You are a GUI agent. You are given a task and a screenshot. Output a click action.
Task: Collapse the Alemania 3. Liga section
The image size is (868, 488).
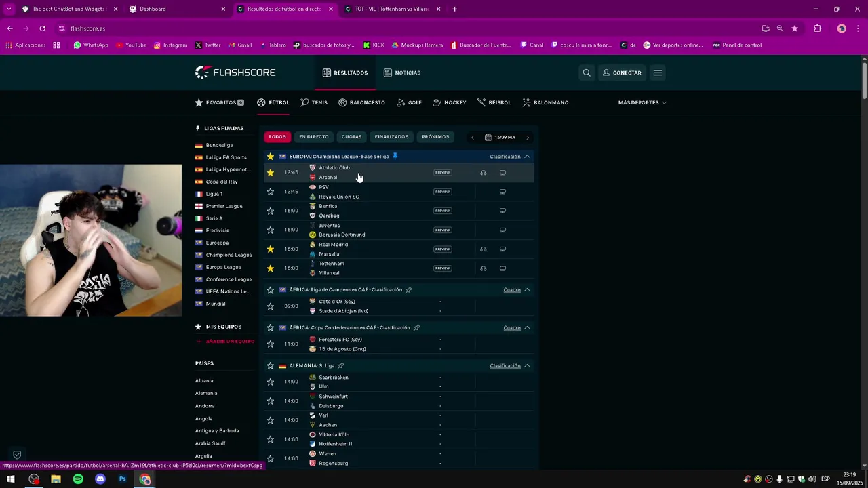point(527,366)
